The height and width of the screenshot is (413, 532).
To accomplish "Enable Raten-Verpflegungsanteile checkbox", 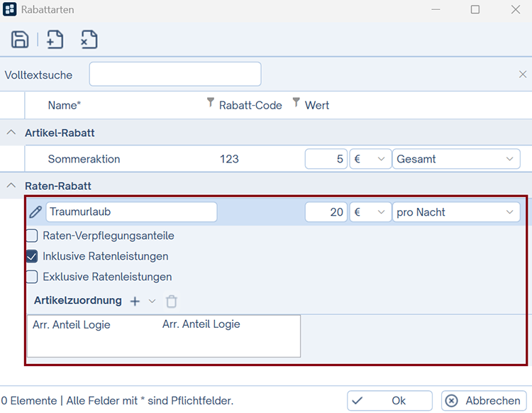I will click(32, 236).
